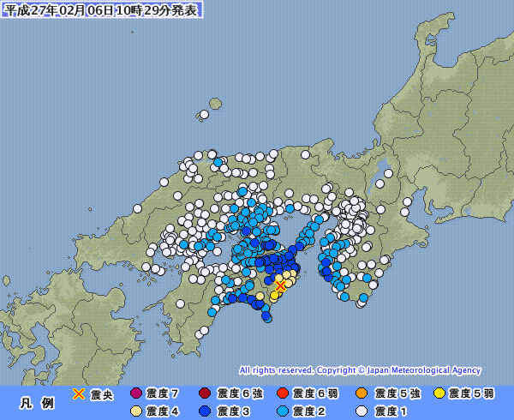Click the dark red 震度6強 legend circle

[x=205, y=393]
